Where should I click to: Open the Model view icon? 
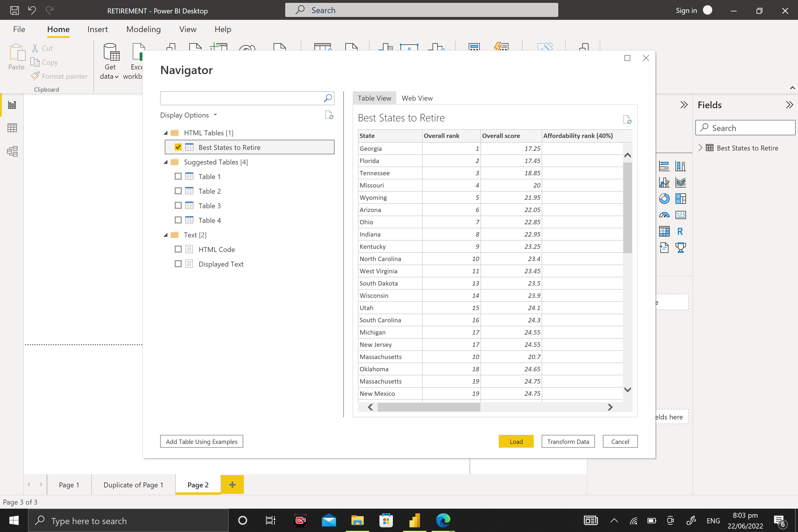pos(12,151)
